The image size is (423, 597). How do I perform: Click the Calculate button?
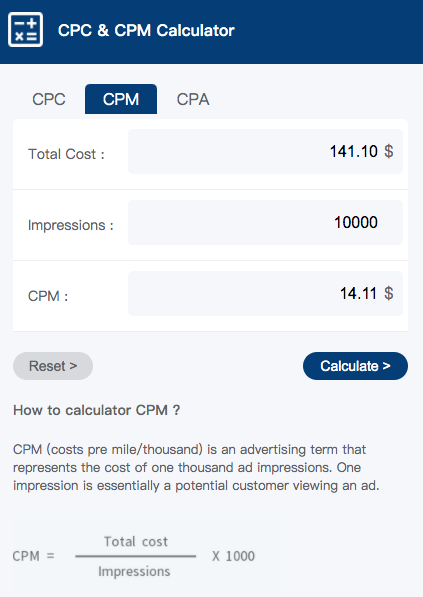tap(355, 366)
